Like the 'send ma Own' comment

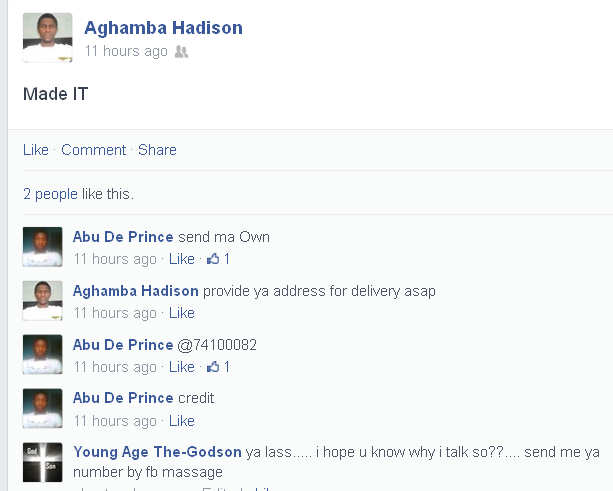182,259
